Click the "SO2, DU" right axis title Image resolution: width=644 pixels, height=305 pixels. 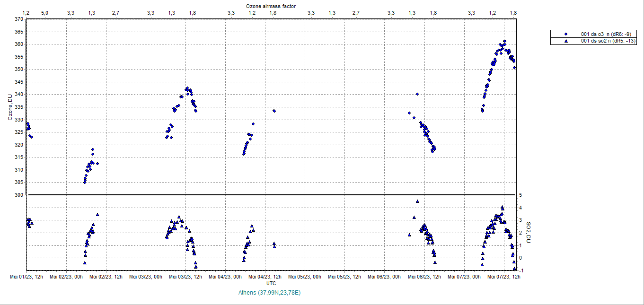coord(532,232)
